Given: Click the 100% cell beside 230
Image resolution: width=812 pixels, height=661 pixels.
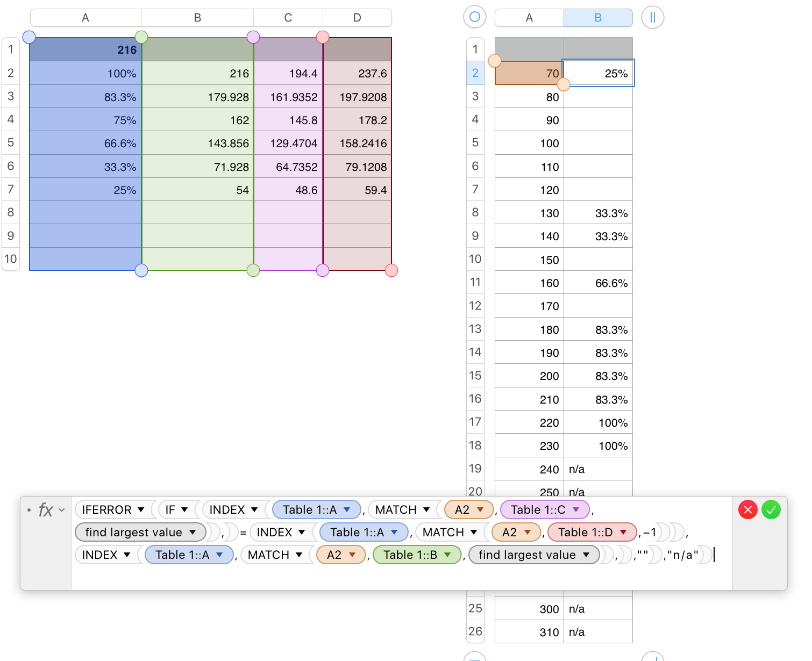Looking at the screenshot, I should point(598,446).
